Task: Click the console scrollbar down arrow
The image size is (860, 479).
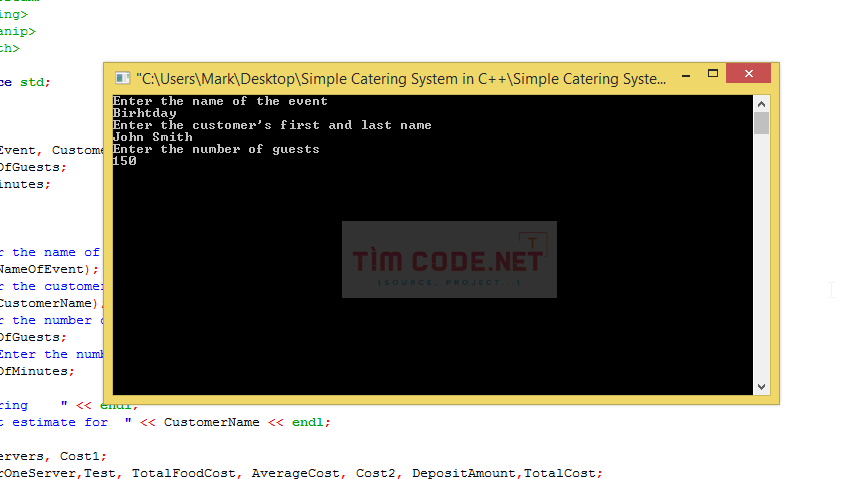Action: (x=761, y=387)
